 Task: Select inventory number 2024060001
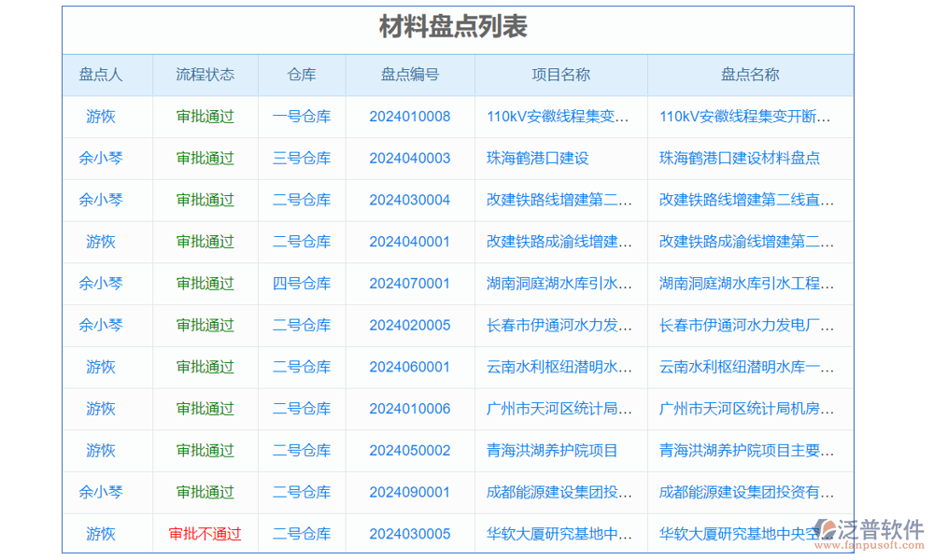pyautogui.click(x=410, y=367)
